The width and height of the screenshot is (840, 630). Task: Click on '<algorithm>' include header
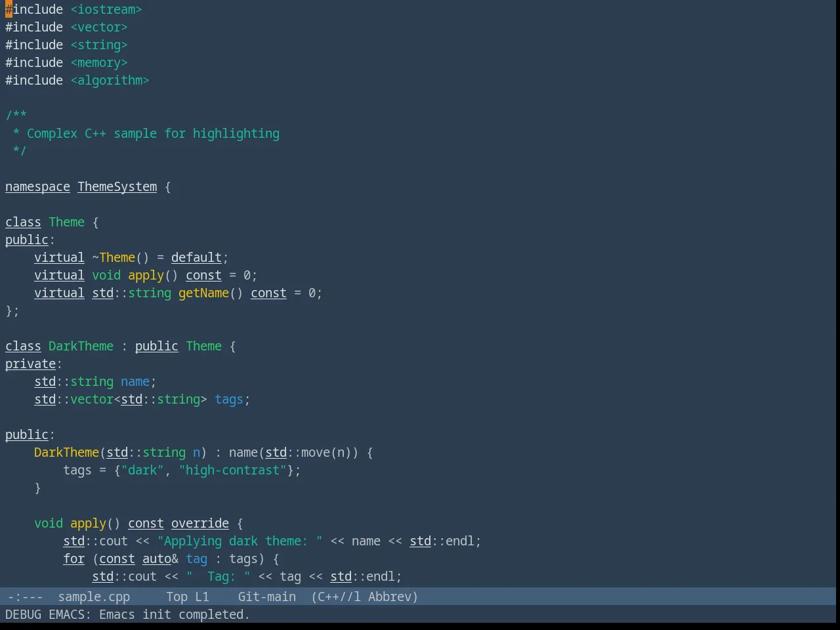[110, 80]
